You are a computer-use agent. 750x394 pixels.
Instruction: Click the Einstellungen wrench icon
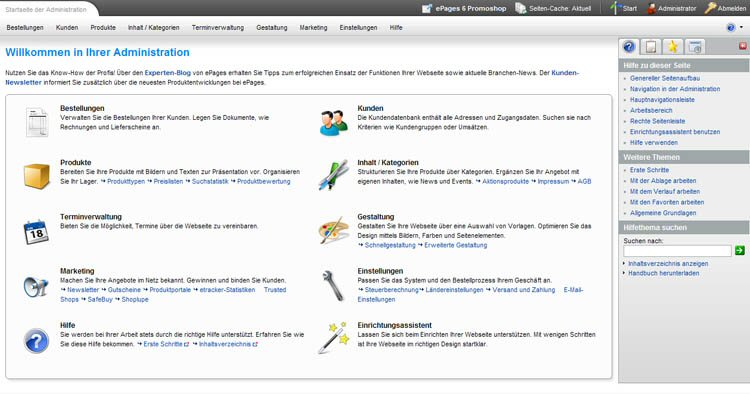[333, 285]
